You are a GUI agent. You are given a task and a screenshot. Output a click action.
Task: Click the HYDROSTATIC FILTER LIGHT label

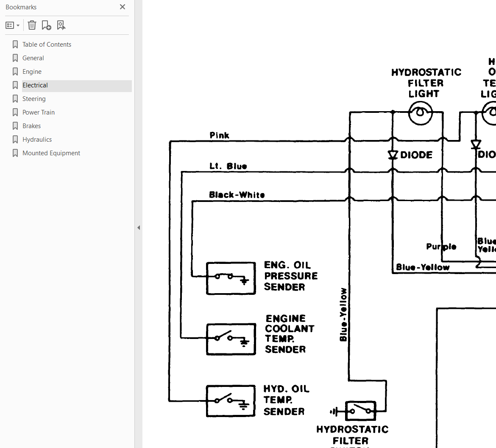pyautogui.click(x=426, y=83)
